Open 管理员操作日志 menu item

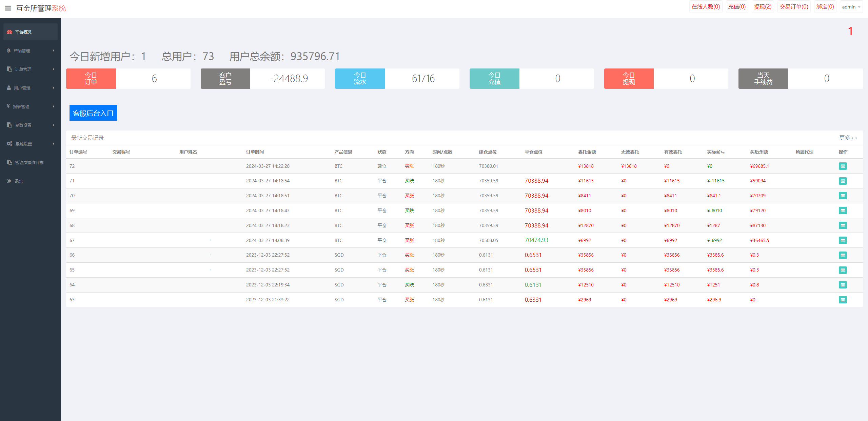29,162
